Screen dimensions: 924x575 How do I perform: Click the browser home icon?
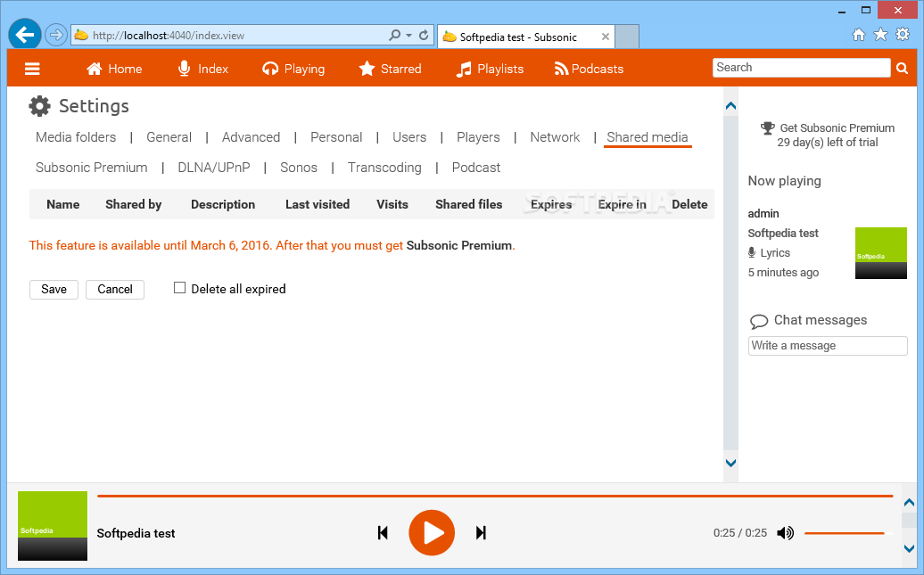click(x=859, y=34)
